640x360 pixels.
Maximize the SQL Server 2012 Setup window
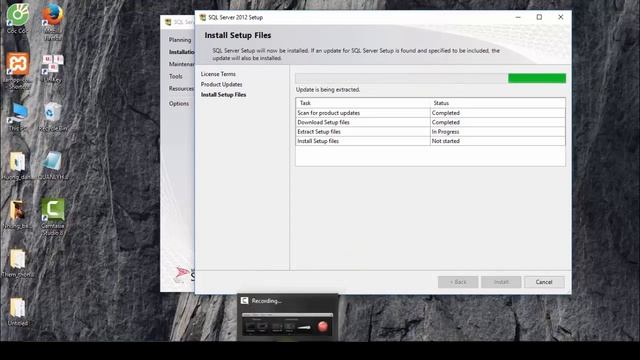click(x=539, y=17)
